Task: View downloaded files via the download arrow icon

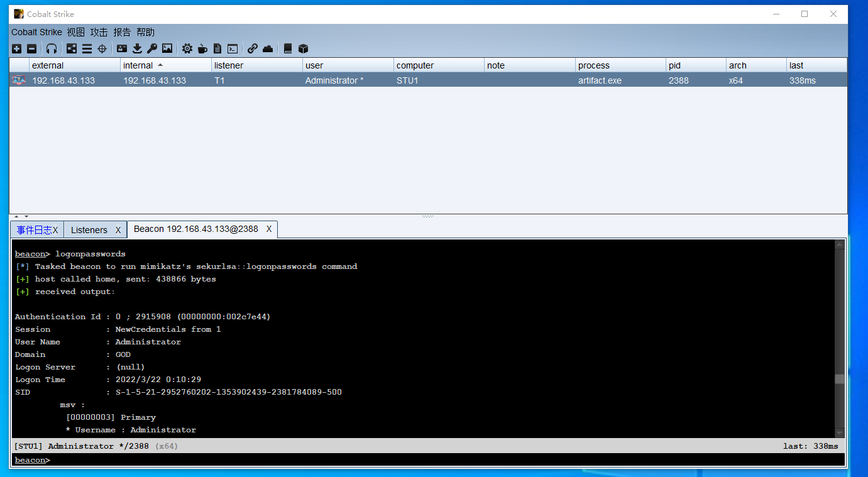Action: (137, 48)
